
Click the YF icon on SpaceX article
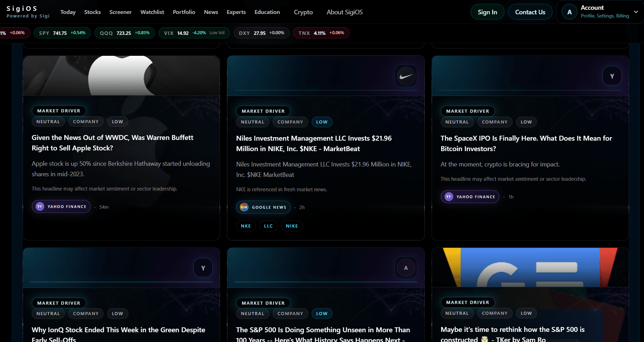[x=449, y=197]
